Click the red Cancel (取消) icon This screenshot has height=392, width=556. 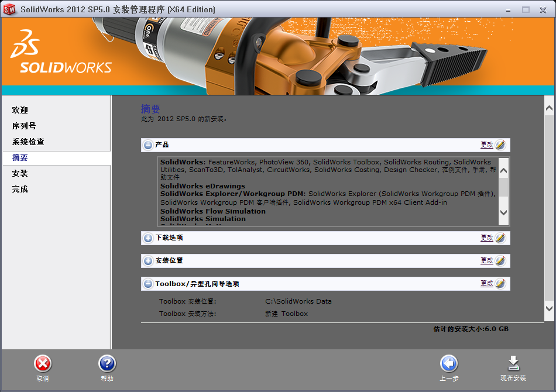[43, 364]
